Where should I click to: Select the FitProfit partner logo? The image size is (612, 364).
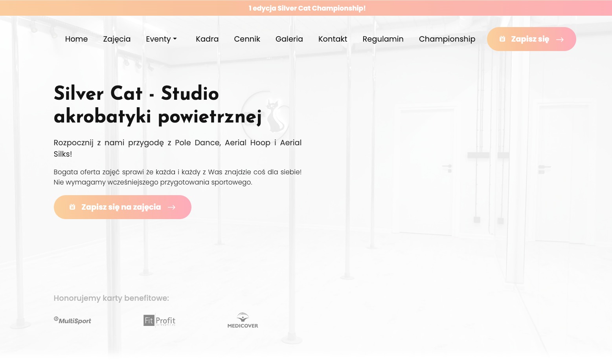159,320
